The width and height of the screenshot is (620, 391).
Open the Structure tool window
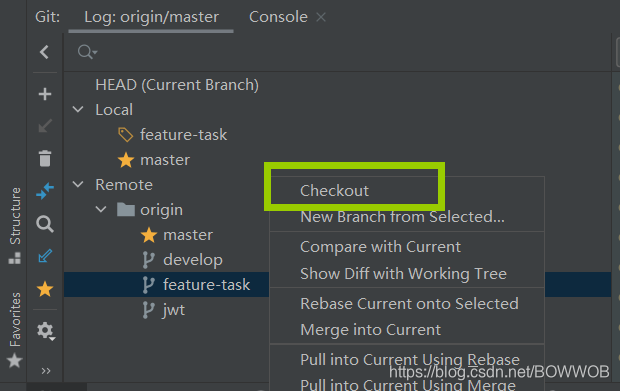tap(15, 225)
